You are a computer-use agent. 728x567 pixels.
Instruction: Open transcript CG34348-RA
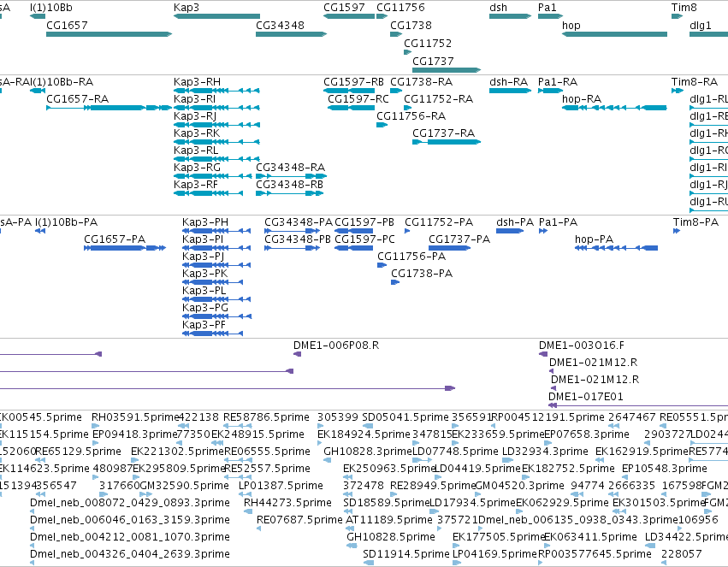[x=291, y=168]
